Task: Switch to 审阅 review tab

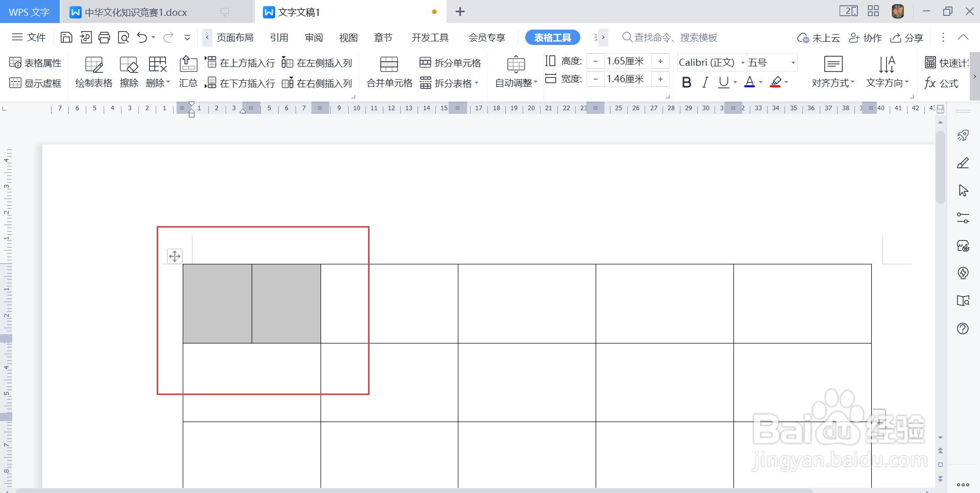Action: 314,38
